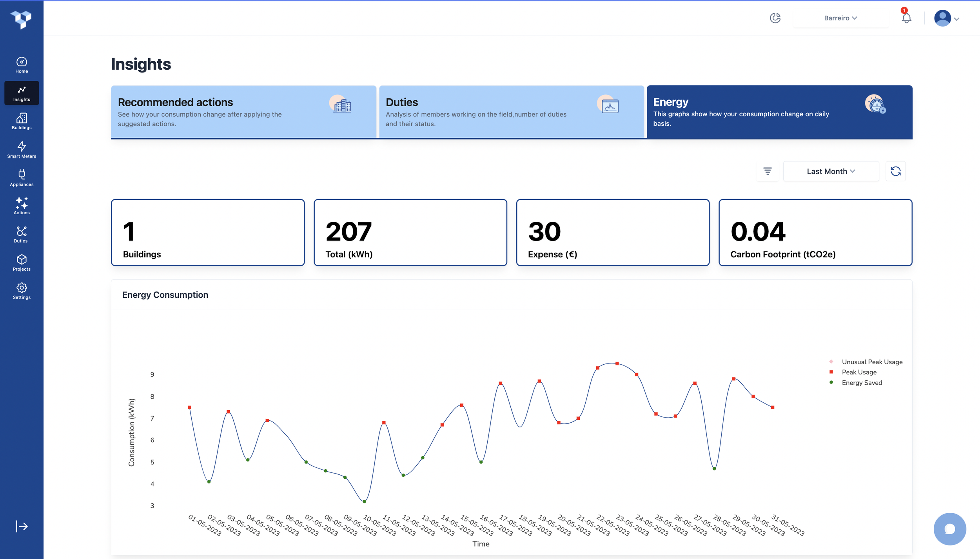This screenshot has height=559, width=980.
Task: Navigate to Projects section
Action: coord(22,262)
